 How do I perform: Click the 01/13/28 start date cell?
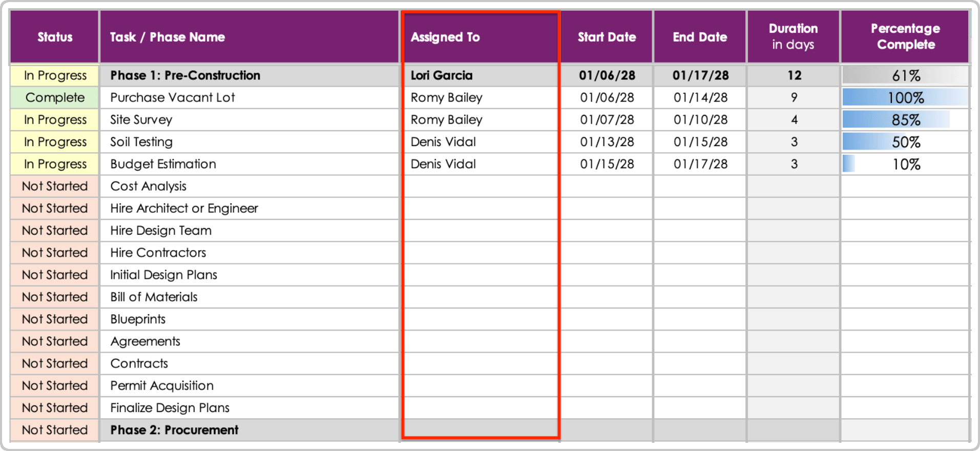pyautogui.click(x=607, y=142)
